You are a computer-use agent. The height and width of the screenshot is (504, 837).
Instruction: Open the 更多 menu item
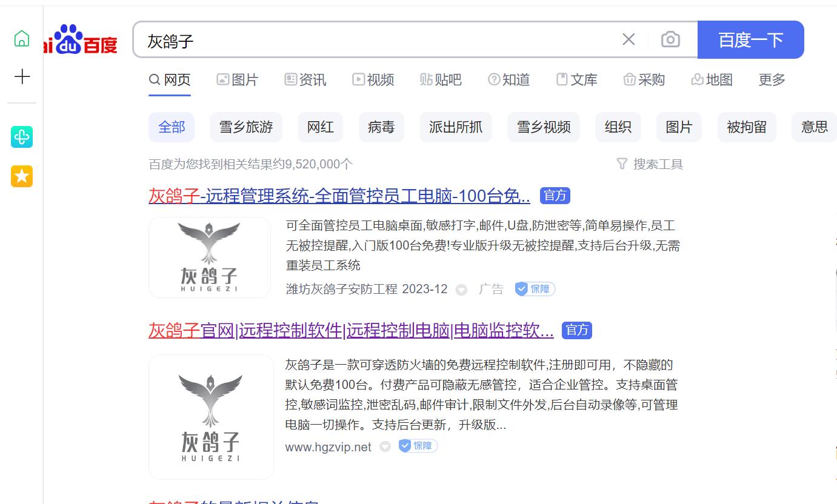772,80
